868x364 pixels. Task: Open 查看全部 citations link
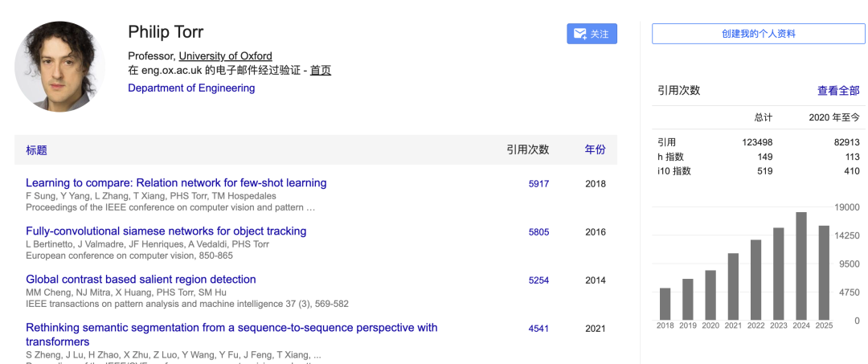(838, 91)
